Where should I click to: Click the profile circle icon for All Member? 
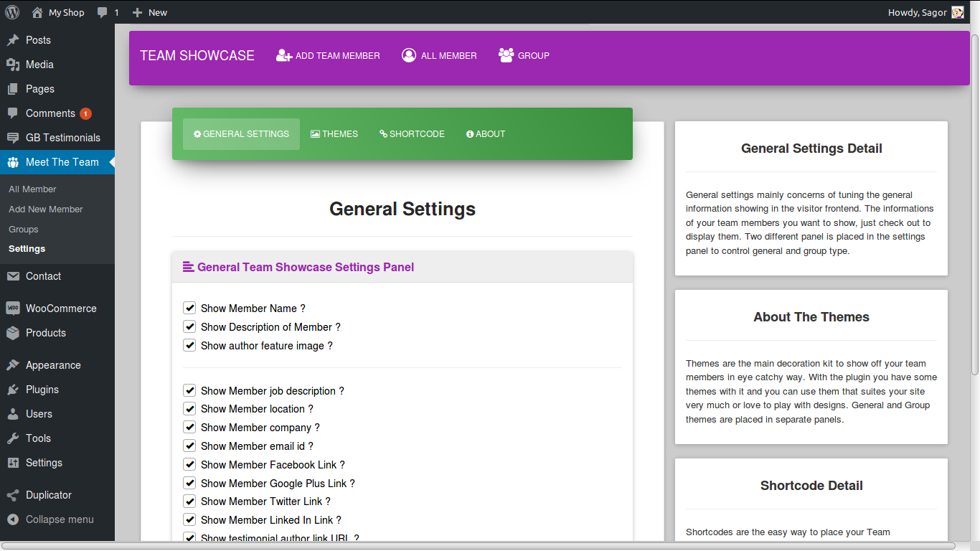coord(409,55)
